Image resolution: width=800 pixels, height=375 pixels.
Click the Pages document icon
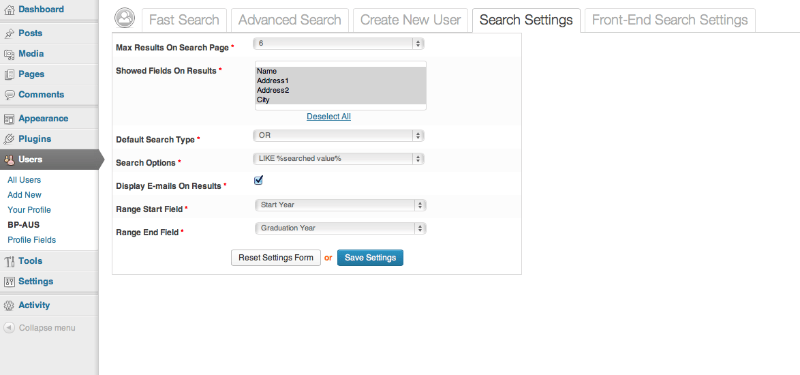coord(9,74)
